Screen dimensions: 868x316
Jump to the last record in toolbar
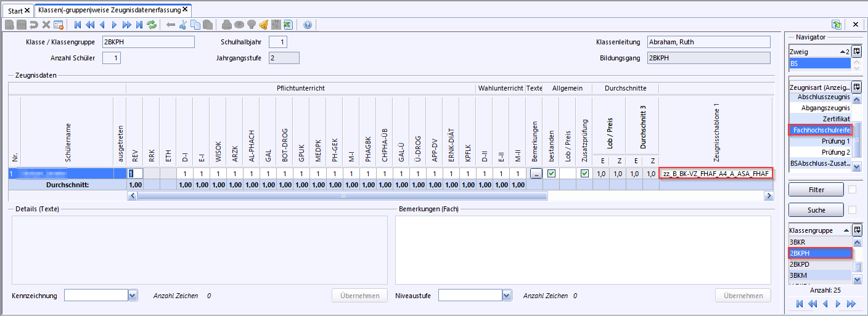tap(139, 25)
